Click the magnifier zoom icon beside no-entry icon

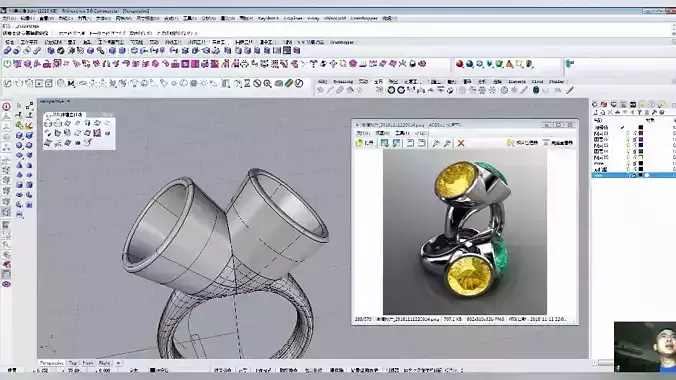coord(268,83)
